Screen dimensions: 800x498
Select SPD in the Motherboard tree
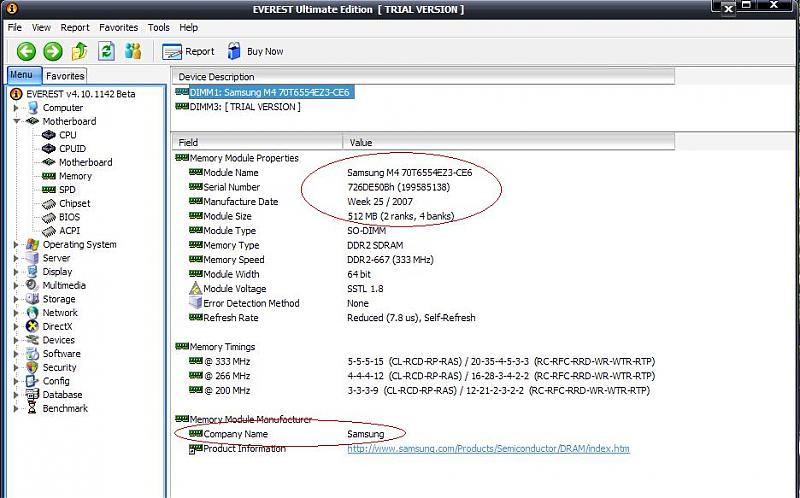click(x=67, y=190)
